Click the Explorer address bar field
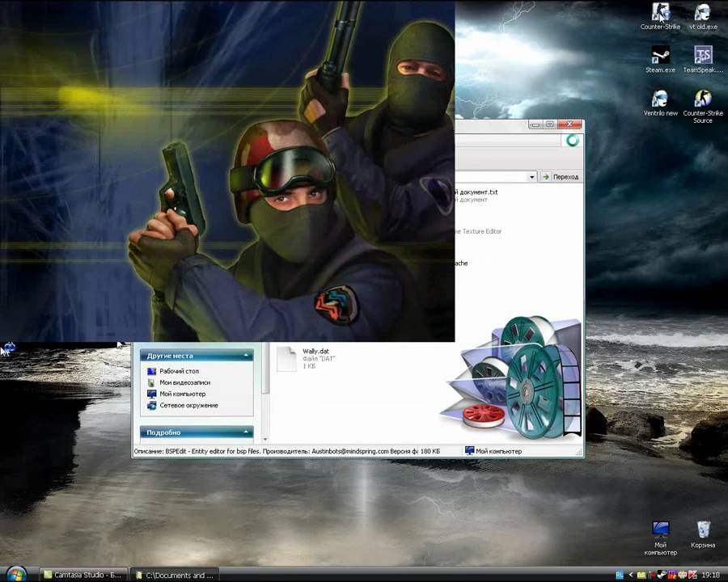The height and width of the screenshot is (582, 728). point(491,177)
